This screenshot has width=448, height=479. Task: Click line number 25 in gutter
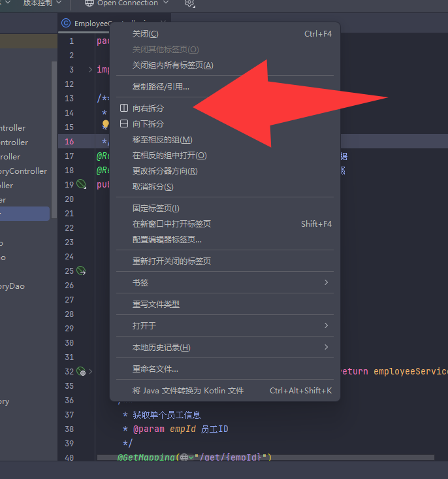tap(69, 271)
